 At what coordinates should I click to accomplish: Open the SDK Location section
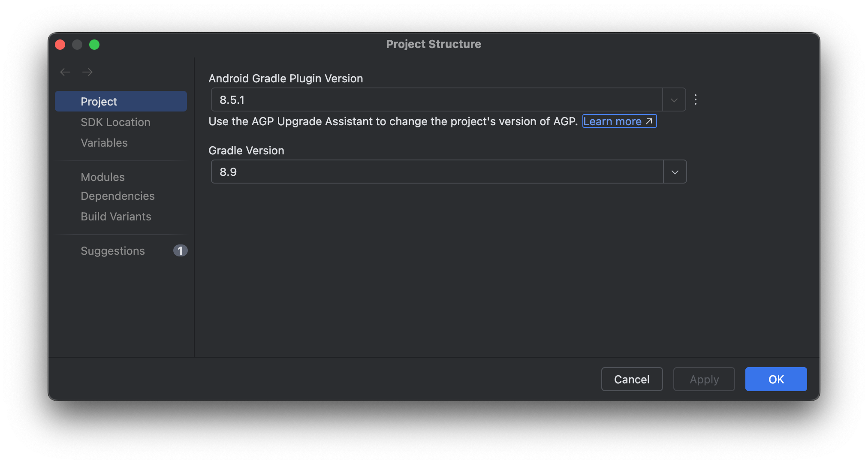(x=115, y=122)
